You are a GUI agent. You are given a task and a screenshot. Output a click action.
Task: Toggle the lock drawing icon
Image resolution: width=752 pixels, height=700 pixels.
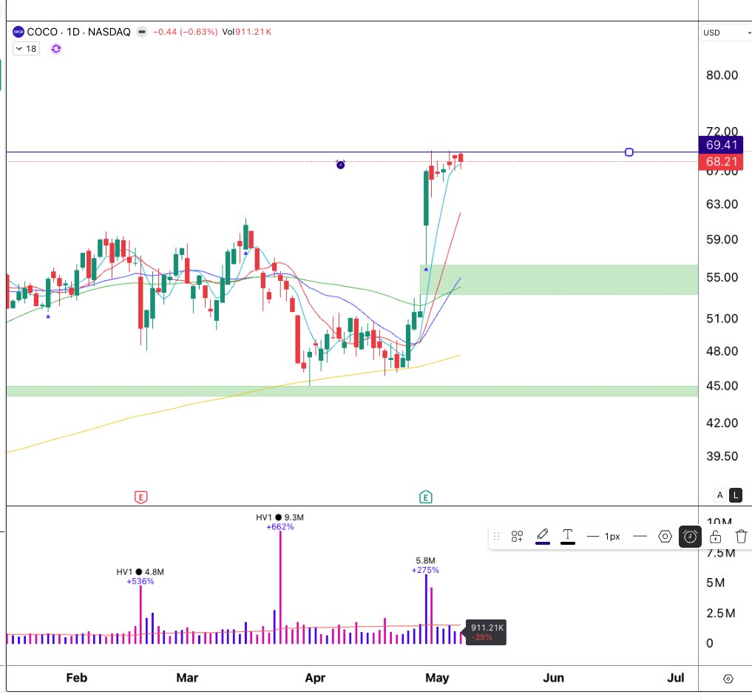[x=715, y=536]
